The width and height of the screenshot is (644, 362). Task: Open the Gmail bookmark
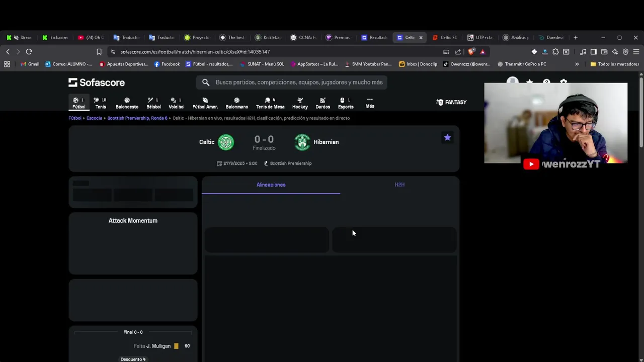coord(30,64)
